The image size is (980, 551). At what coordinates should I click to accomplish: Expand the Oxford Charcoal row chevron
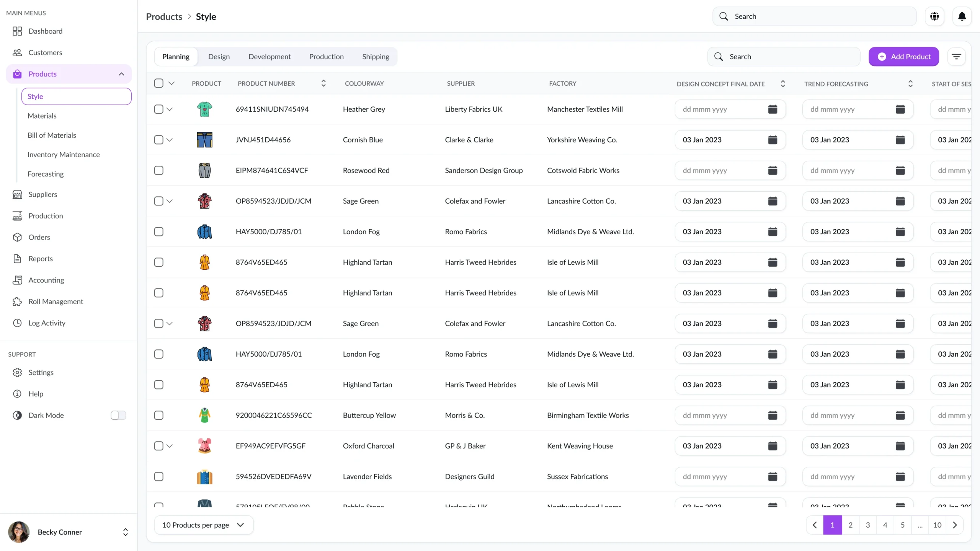coord(170,446)
